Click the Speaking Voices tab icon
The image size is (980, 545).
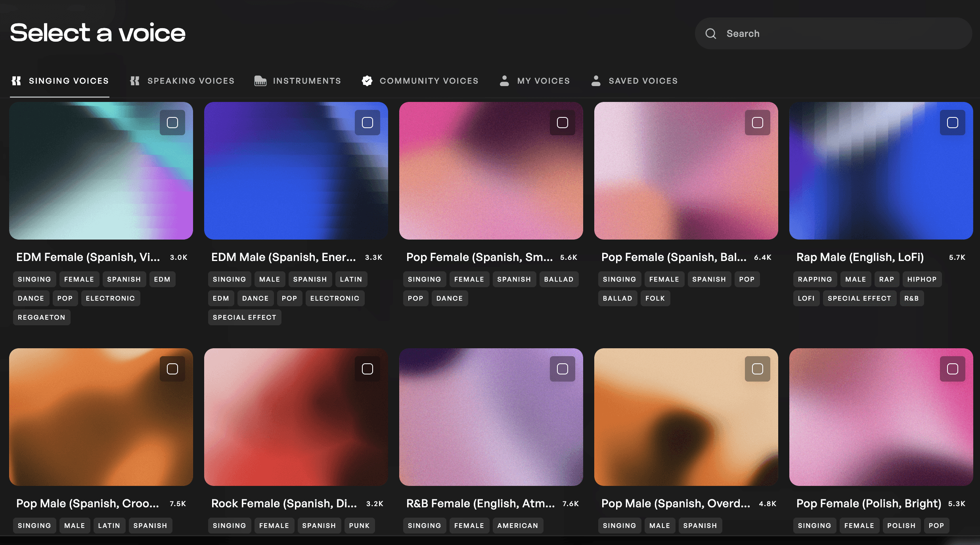pos(135,81)
